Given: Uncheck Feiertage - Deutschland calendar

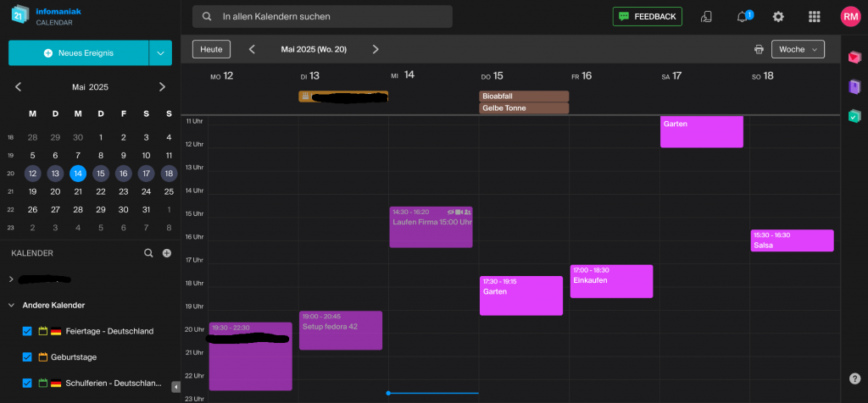Looking at the screenshot, I should click(x=27, y=331).
